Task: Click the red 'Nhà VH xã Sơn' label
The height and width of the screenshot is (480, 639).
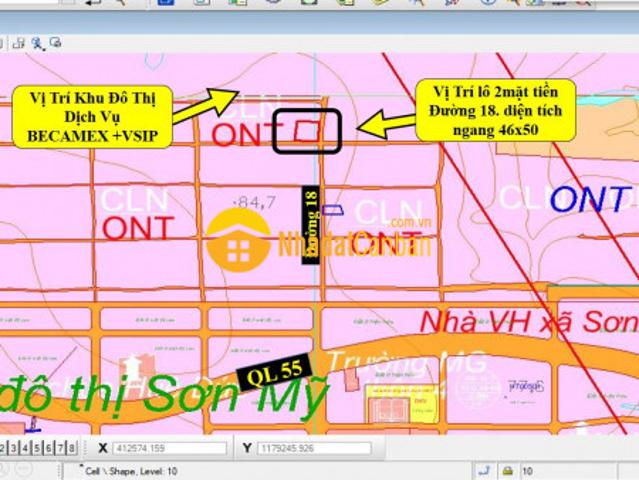Action: [529, 322]
